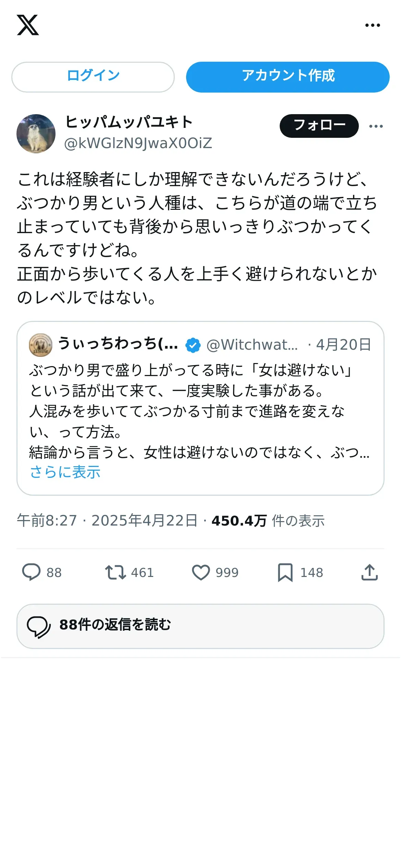Open the うぃっちわっち quoted tweet avatar
This screenshot has width=401, height=868.
40,345
